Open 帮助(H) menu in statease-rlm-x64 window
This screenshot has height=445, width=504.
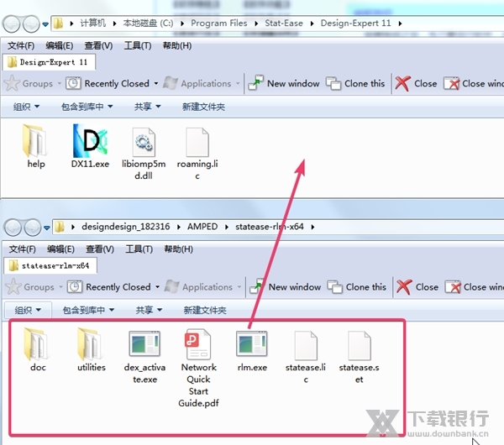point(178,249)
